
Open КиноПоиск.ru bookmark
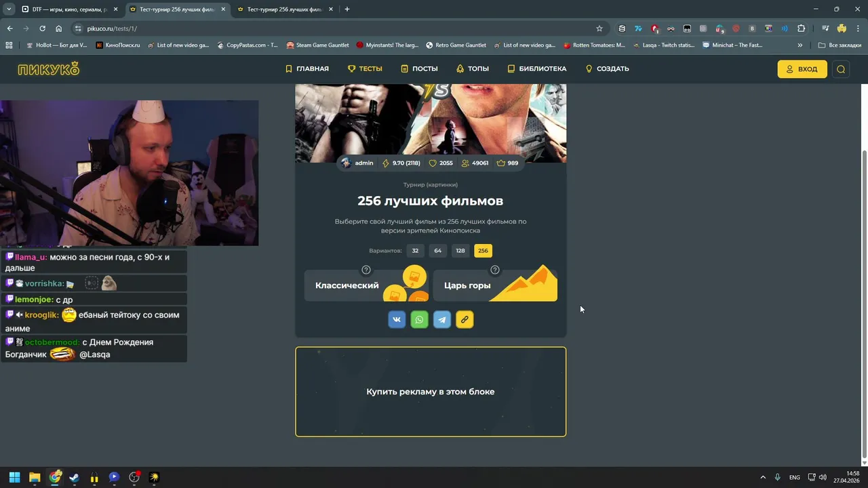tap(118, 45)
